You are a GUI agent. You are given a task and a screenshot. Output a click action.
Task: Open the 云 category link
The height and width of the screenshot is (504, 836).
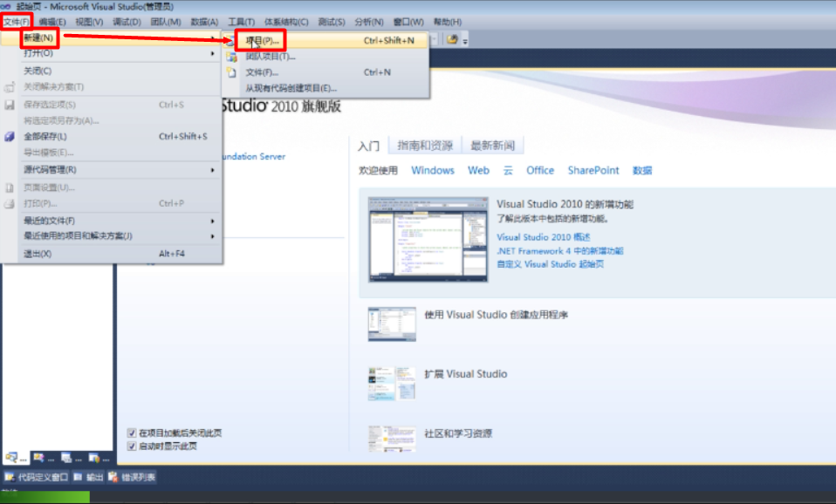(x=508, y=171)
